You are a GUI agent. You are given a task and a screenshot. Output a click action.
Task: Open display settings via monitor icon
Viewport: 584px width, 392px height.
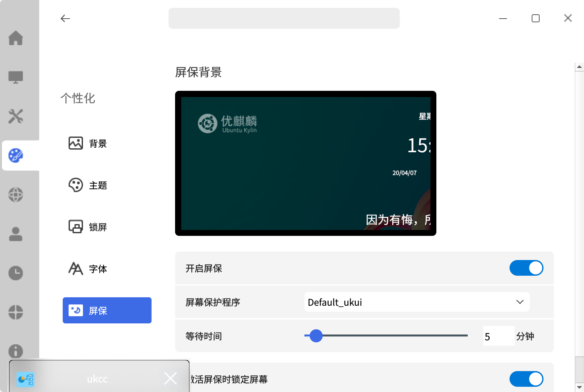pos(16,77)
